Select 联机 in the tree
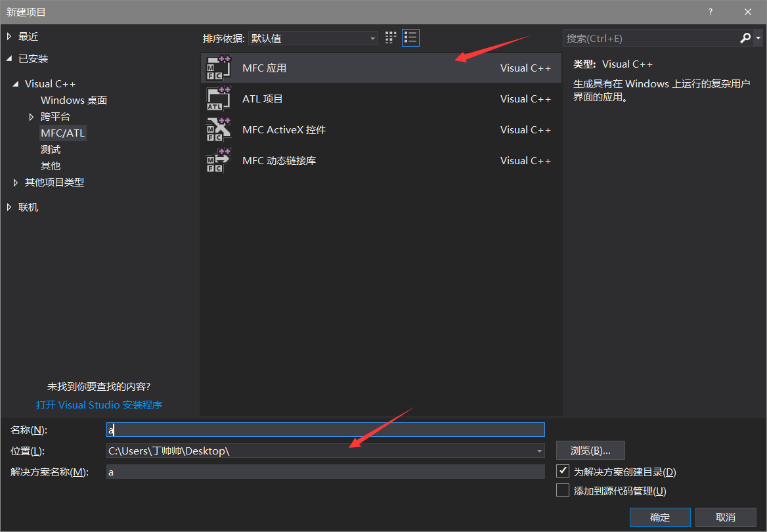Viewport: 767px width, 532px height. click(x=28, y=208)
